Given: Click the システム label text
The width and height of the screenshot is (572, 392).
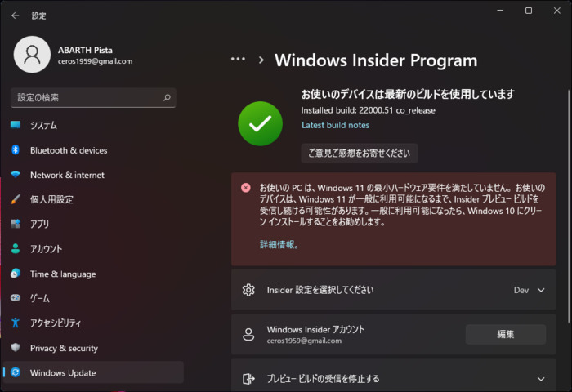Looking at the screenshot, I should coord(43,126).
